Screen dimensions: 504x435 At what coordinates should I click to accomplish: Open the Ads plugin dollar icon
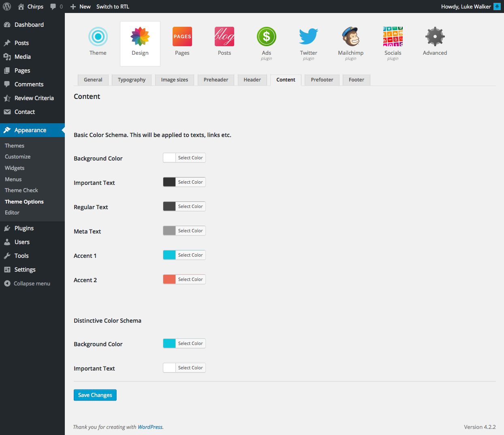click(x=266, y=37)
